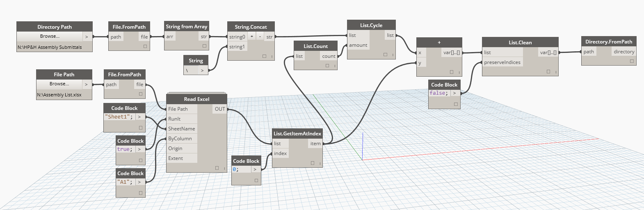Edit the "A1" code block text
Screen dimensions: 644x210
tap(126, 182)
